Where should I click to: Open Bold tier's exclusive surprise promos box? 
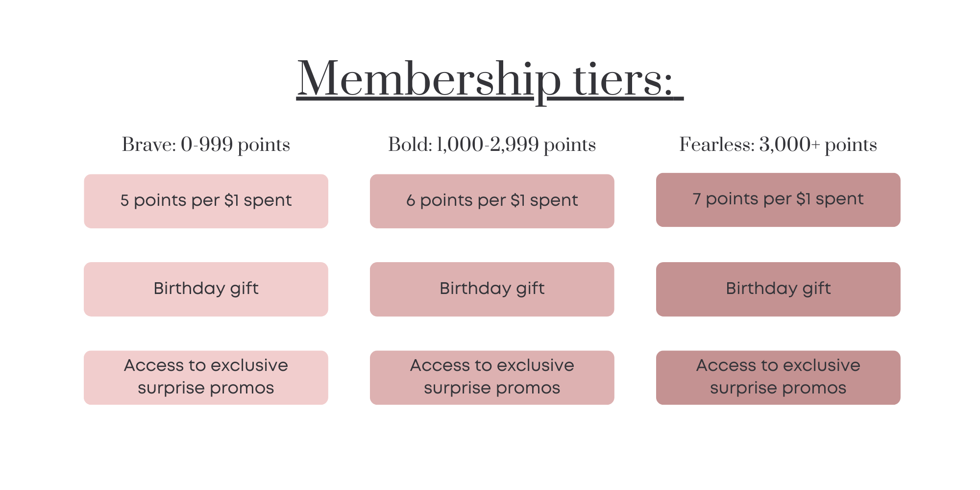point(492,377)
